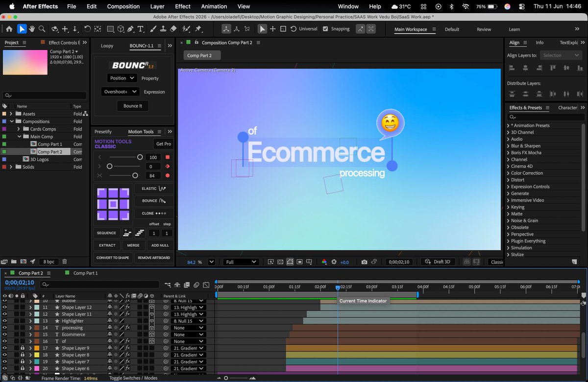Open the Full resolution dropdown
The height and width of the screenshot is (382, 588).
(241, 262)
